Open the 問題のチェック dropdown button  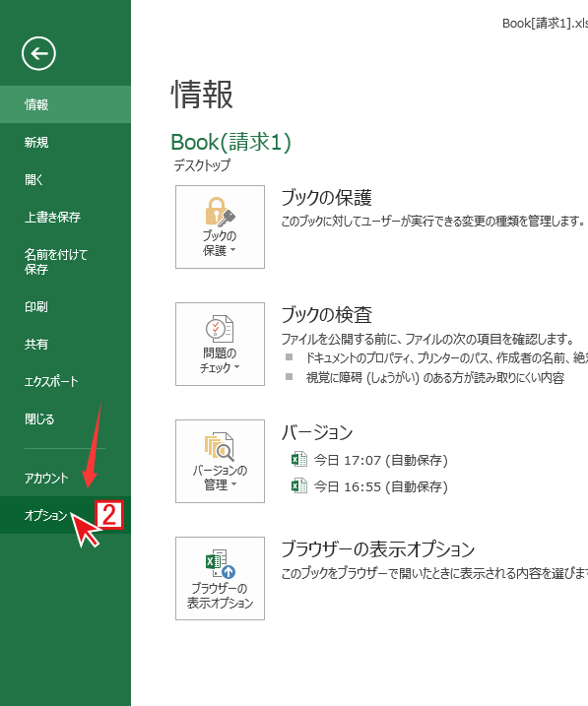[220, 344]
